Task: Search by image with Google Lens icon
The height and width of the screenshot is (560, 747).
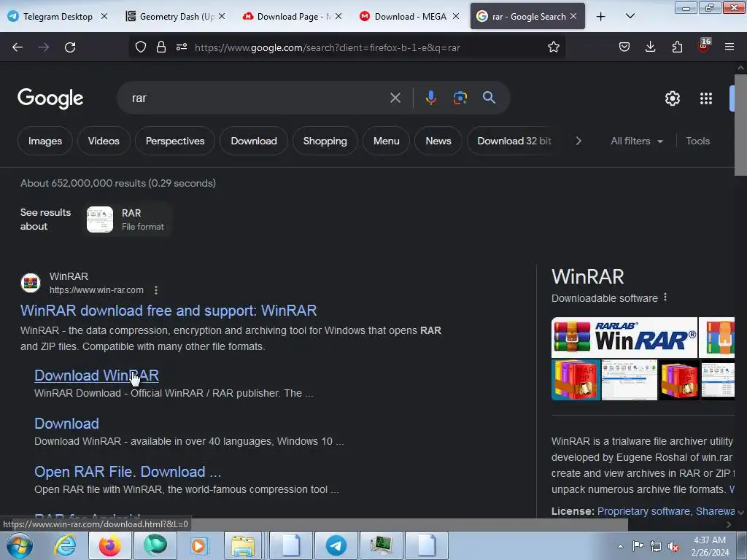Action: 460,98
